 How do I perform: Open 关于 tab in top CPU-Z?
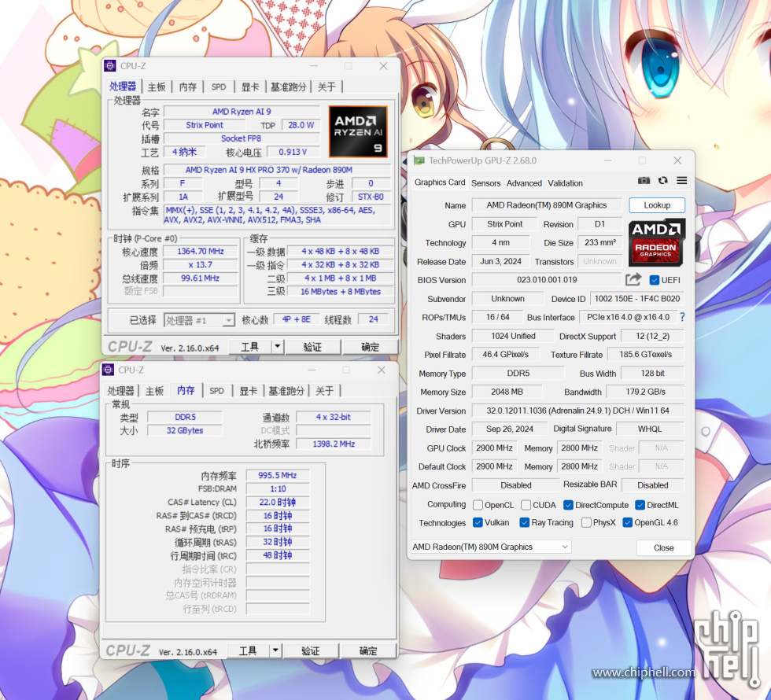point(326,87)
